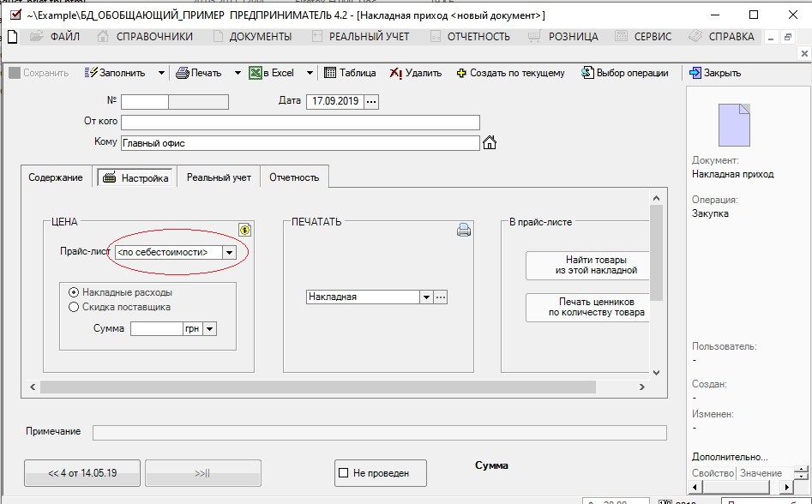Click Найти товары из этой накладной button
Screen dimensions: 812x504
click(x=589, y=265)
